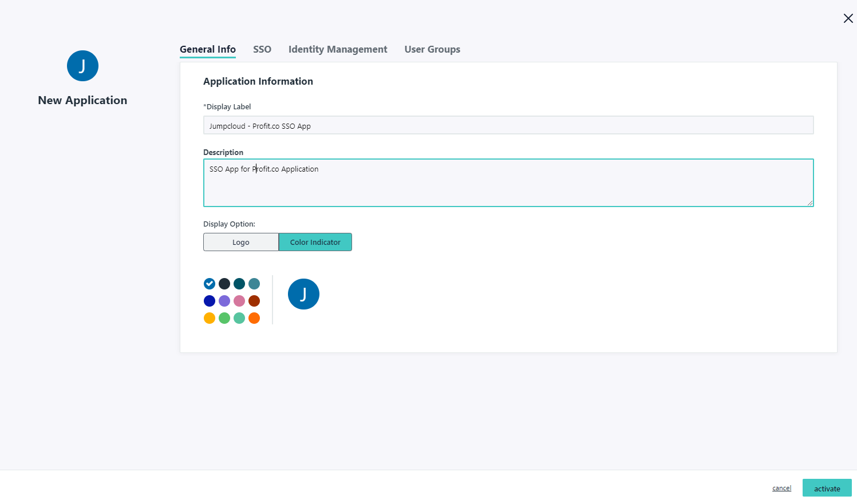Click the blue J icon above New Application

click(82, 66)
